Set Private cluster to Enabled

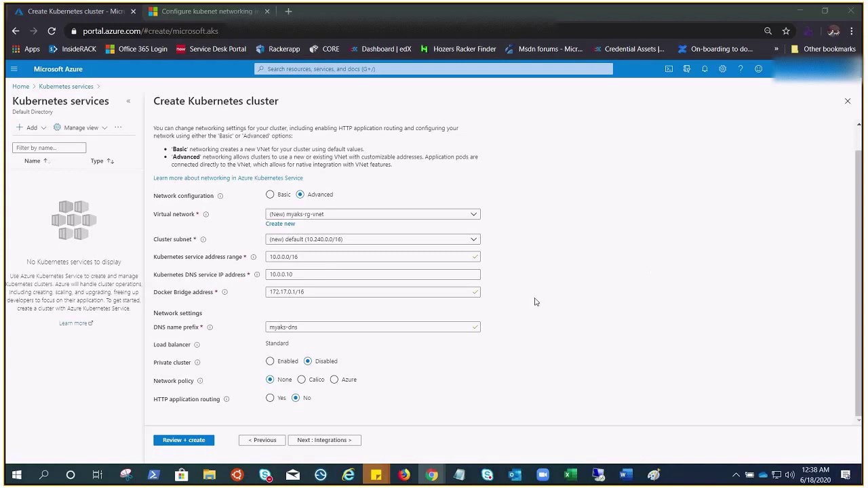point(270,361)
